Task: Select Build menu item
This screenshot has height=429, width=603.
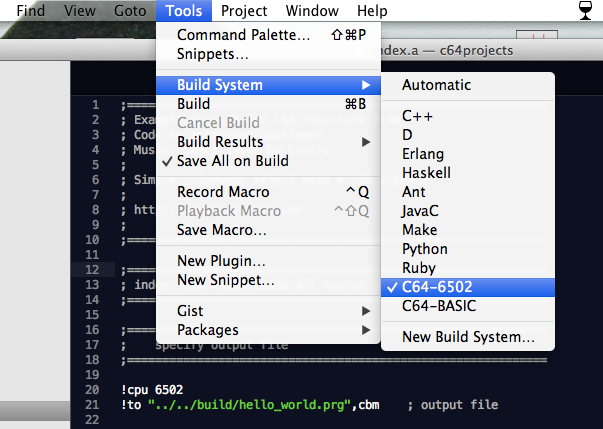Action: click(x=268, y=104)
